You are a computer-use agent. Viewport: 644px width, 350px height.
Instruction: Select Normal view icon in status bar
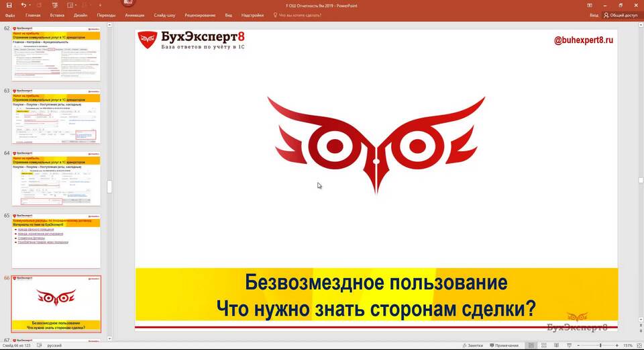pyautogui.click(x=530, y=345)
